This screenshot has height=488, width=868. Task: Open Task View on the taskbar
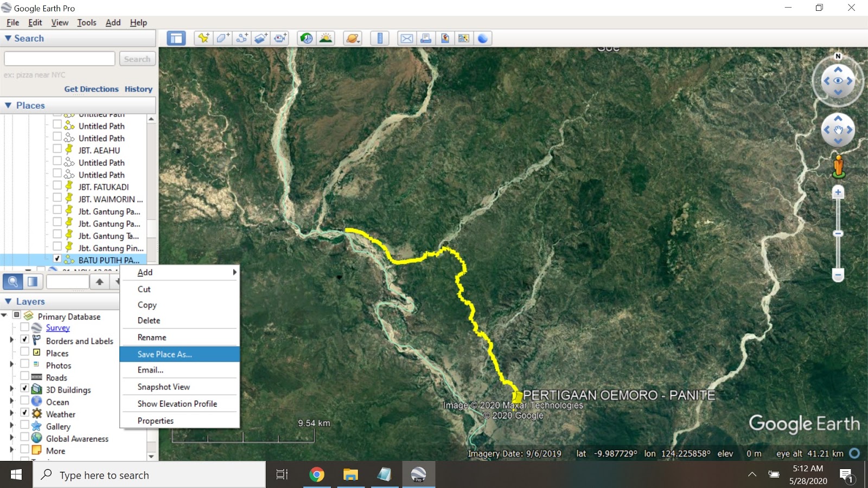pyautogui.click(x=282, y=475)
